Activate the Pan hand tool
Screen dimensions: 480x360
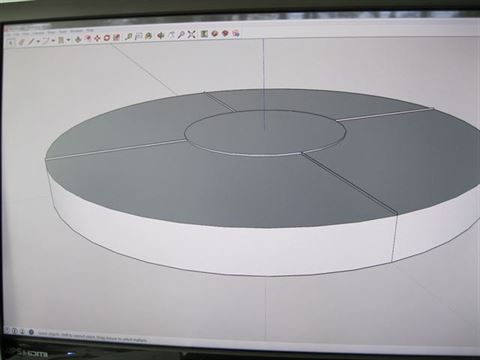[x=171, y=35]
